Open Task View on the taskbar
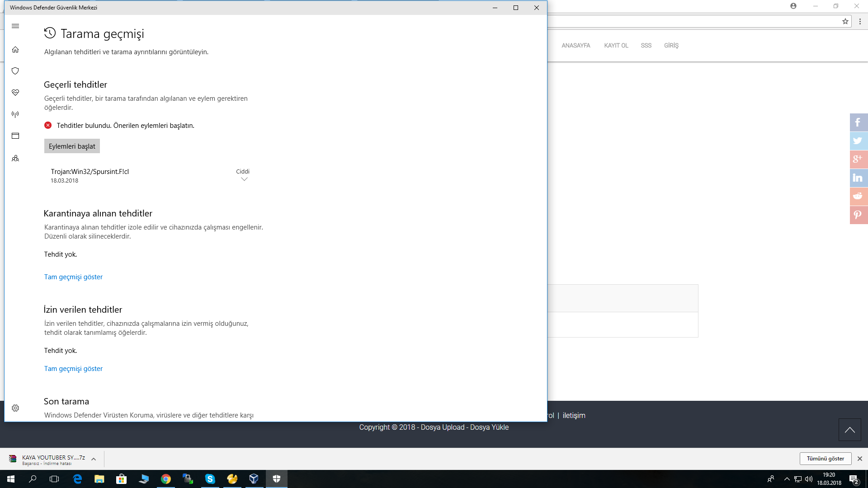868x488 pixels. [54, 479]
